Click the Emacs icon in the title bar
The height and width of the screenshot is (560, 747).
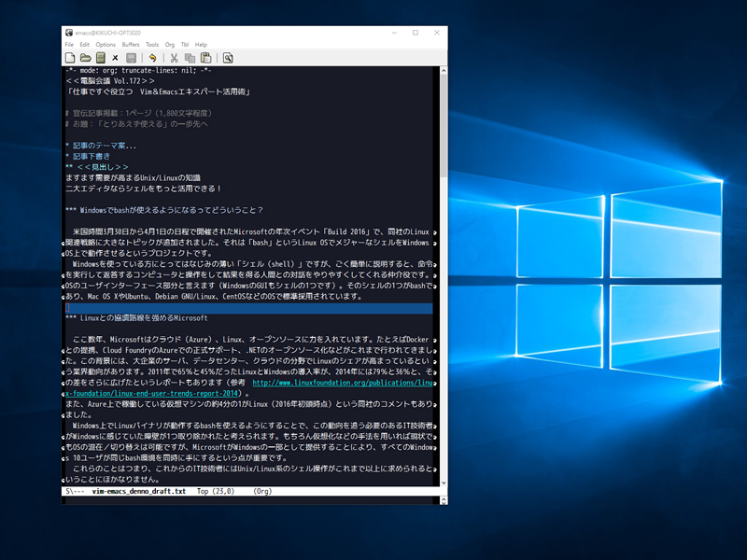(69, 33)
